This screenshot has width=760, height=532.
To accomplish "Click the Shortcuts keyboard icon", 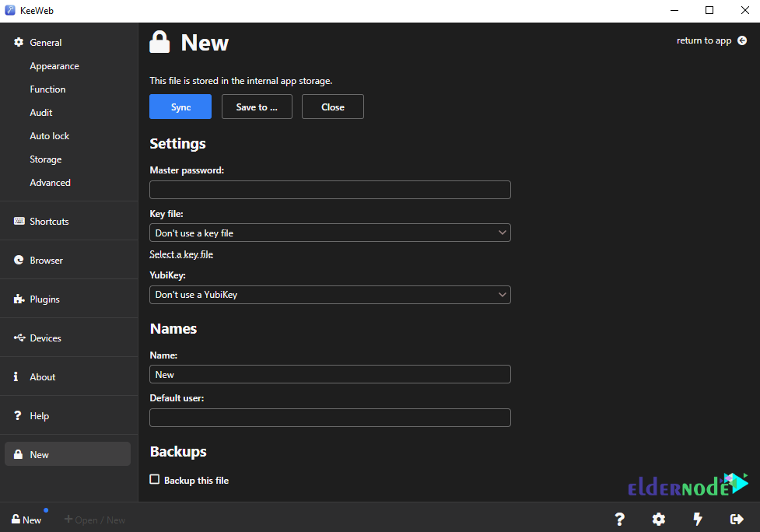I will click(19, 221).
